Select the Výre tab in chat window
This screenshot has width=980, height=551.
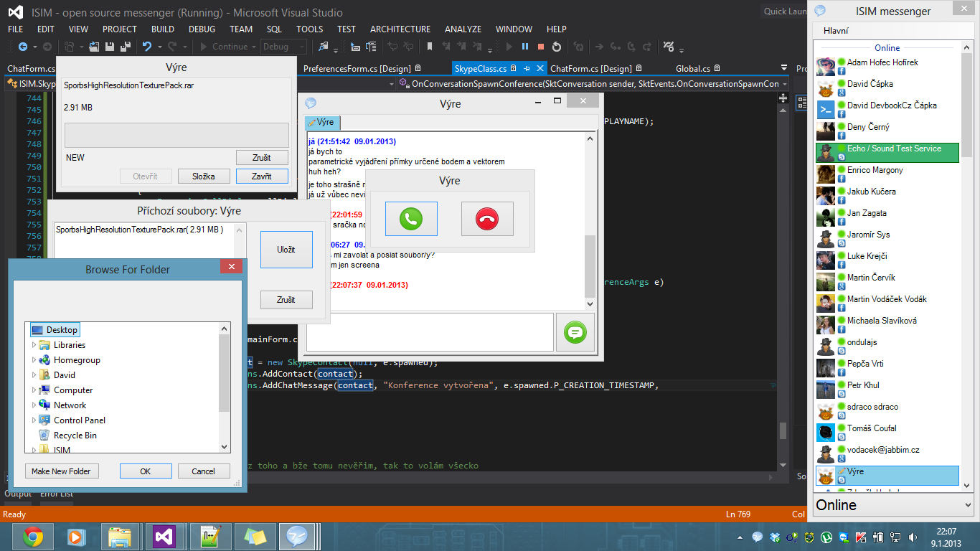point(321,123)
